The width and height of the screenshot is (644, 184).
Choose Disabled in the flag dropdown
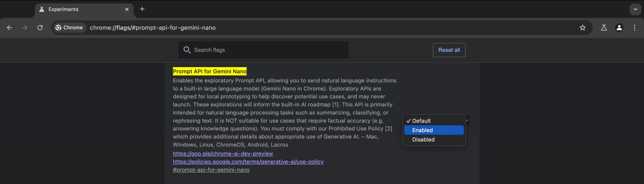click(x=434, y=139)
